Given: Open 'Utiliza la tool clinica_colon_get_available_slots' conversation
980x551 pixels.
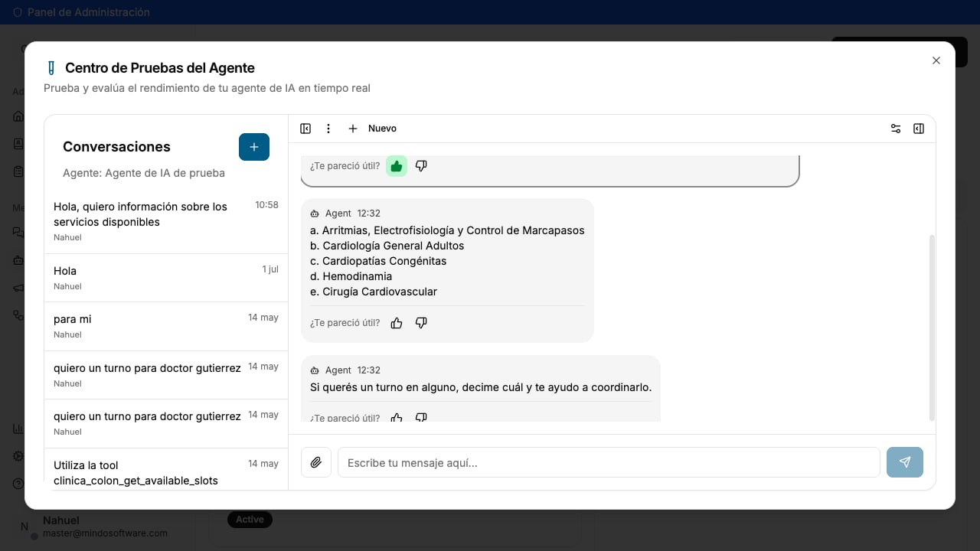Looking at the screenshot, I should coord(166,469).
